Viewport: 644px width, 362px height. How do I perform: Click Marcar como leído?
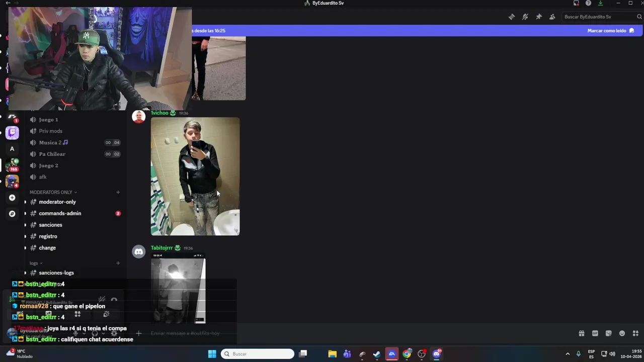[x=610, y=31]
